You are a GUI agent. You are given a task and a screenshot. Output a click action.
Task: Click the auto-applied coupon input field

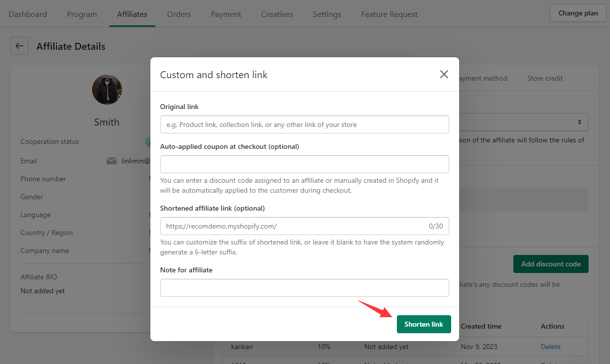tap(304, 164)
